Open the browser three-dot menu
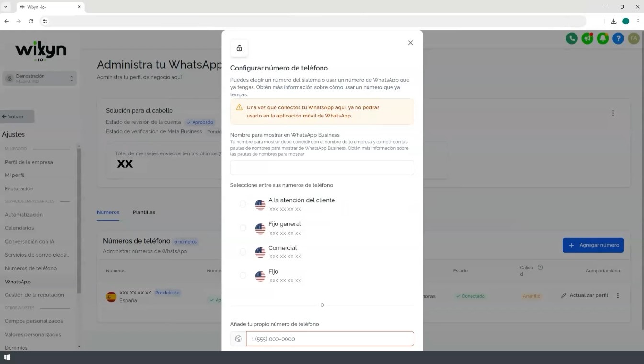 coord(638,21)
